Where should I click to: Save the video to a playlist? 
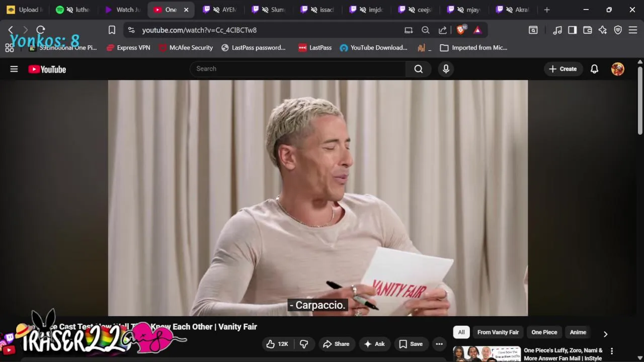(411, 344)
